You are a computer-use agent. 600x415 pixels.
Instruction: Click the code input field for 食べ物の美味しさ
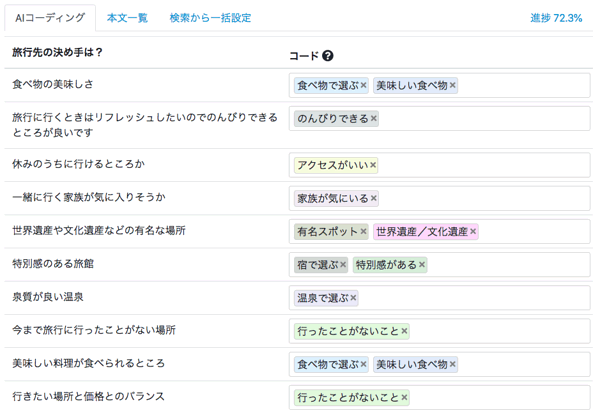[439, 85]
